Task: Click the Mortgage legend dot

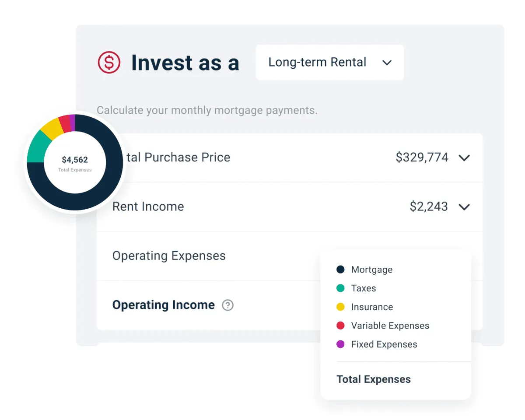Action: (x=340, y=269)
